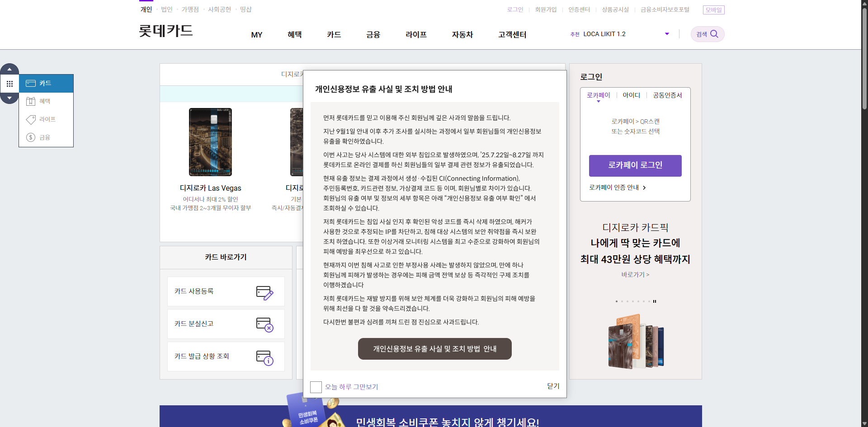Open the 로카페이 인증 안내 link

coord(617,188)
